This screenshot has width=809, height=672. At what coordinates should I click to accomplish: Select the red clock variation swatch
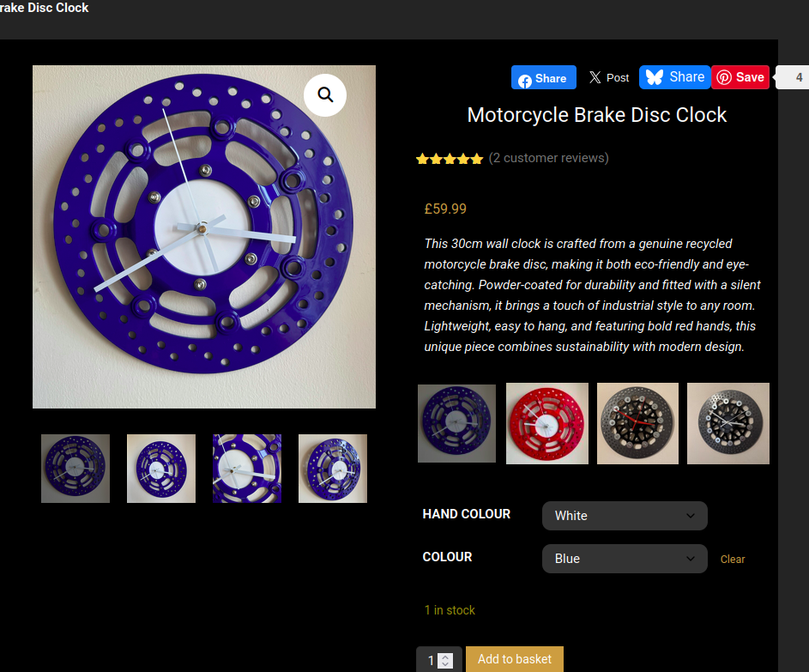546,423
